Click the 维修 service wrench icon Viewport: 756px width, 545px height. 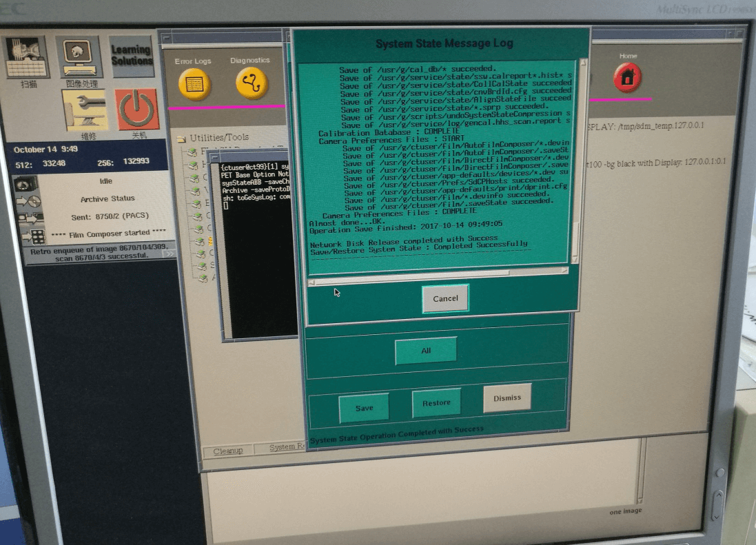click(85, 109)
